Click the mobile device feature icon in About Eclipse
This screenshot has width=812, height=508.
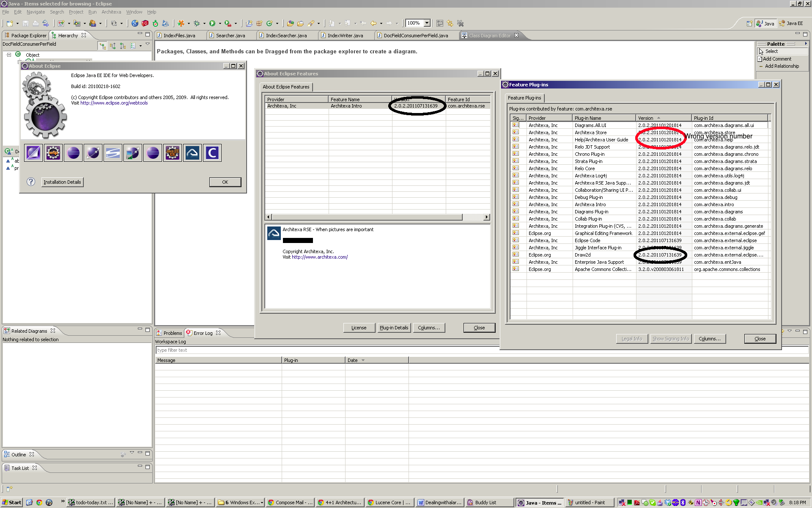click(x=133, y=153)
